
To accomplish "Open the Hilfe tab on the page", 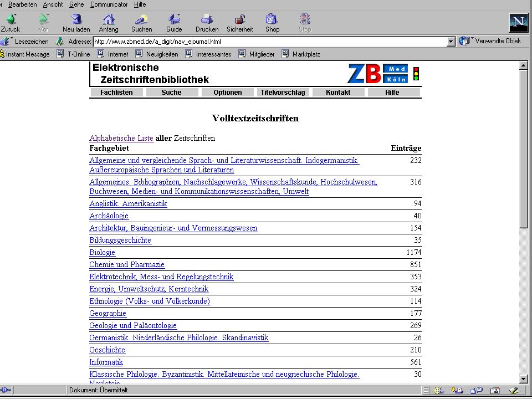I will 393,93.
